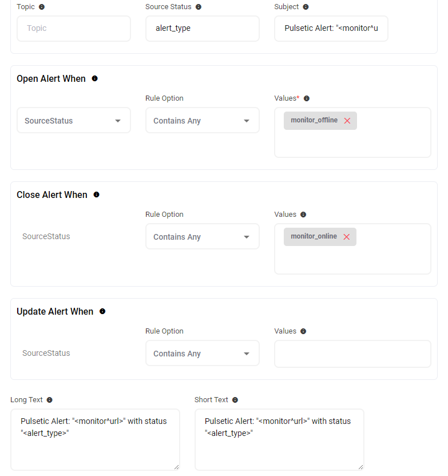Click info icon next to Update Alert When
Image resolution: width=448 pixels, height=476 pixels.
click(x=102, y=311)
